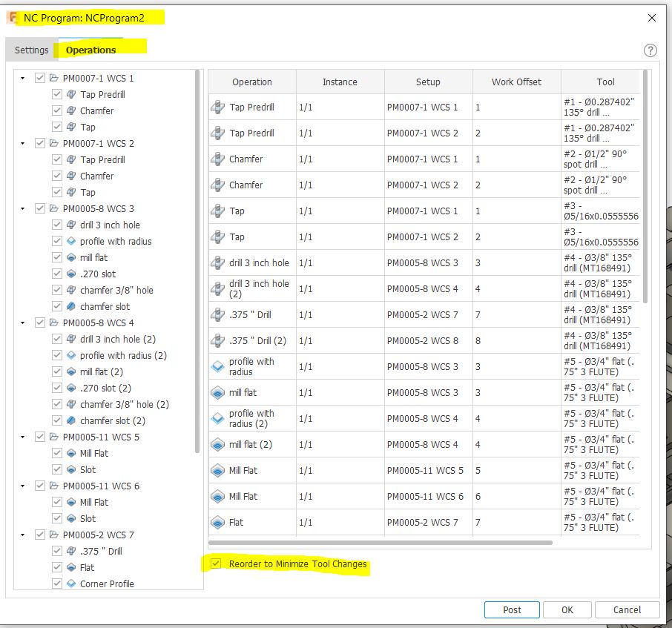
Task: Click the 'profile with radius' operation icon
Action: click(x=218, y=366)
